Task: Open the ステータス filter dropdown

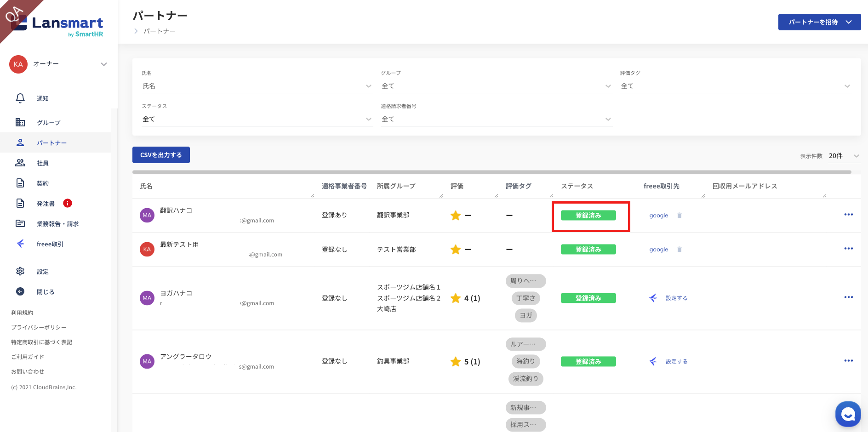Action: [x=257, y=119]
